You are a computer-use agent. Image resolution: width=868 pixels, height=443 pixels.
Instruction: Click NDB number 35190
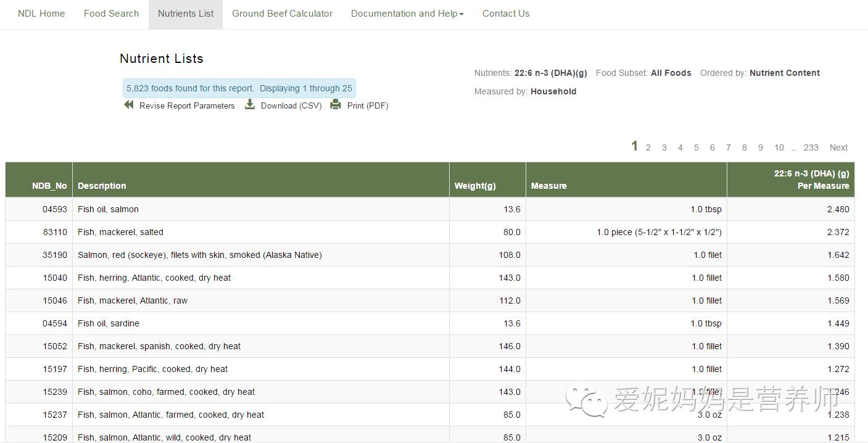(x=55, y=255)
